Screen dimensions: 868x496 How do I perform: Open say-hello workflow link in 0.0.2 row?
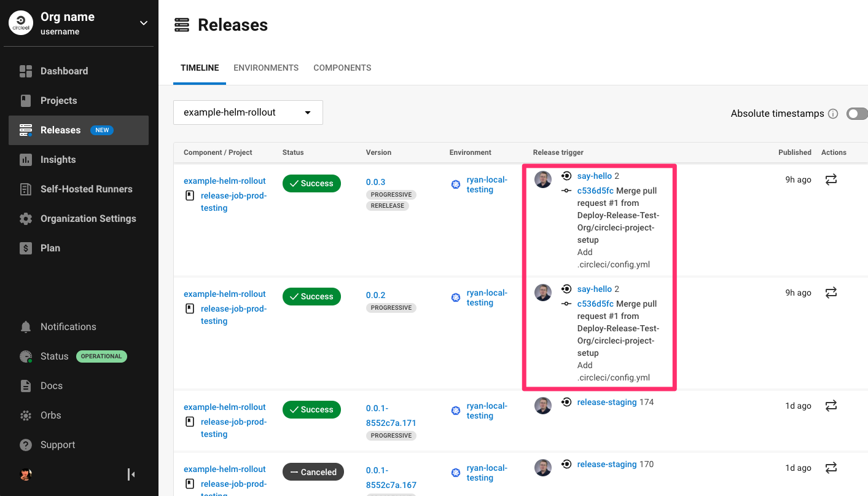(594, 289)
